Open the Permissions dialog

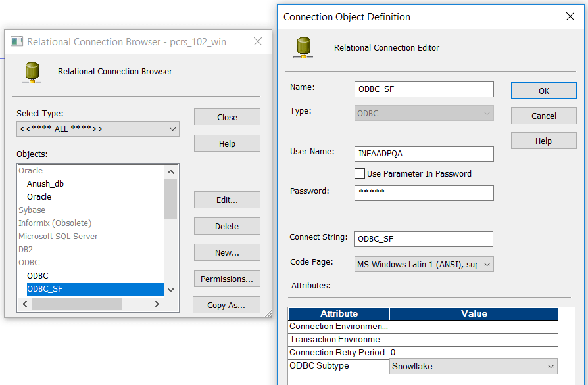(226, 279)
